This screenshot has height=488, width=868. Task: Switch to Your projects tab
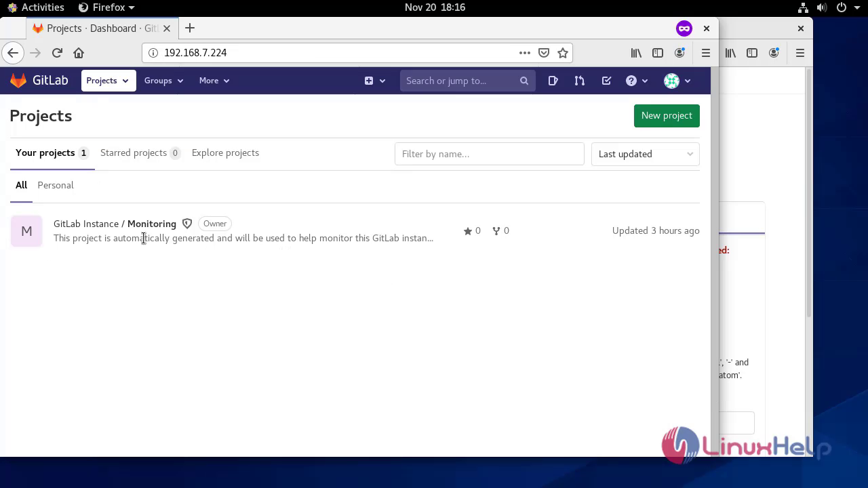tap(52, 152)
